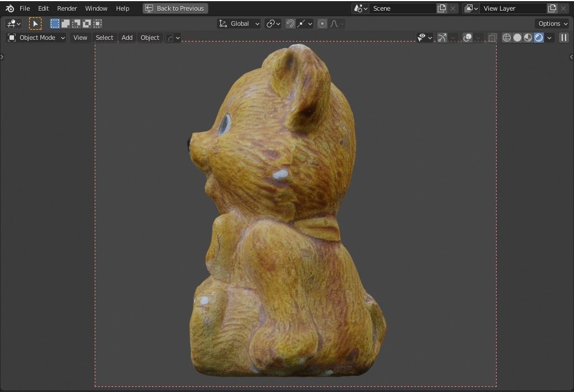Set selection mode to intersect
The width and height of the screenshot is (574, 392).
point(98,24)
